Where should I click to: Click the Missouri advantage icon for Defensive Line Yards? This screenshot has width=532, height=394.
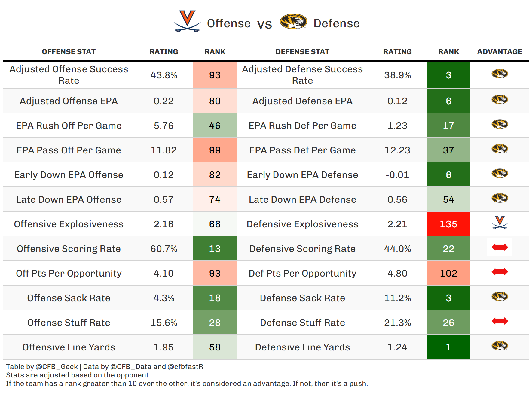[500, 346]
